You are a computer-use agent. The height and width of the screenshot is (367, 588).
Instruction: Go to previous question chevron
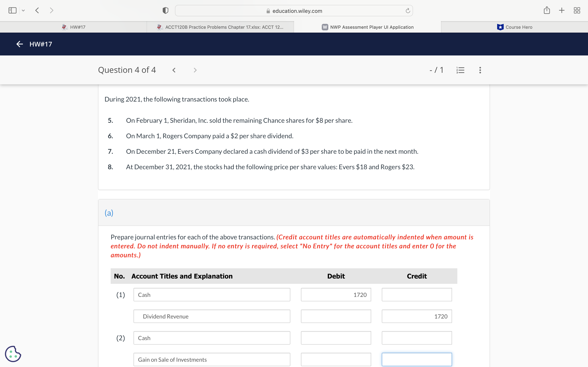[174, 70]
